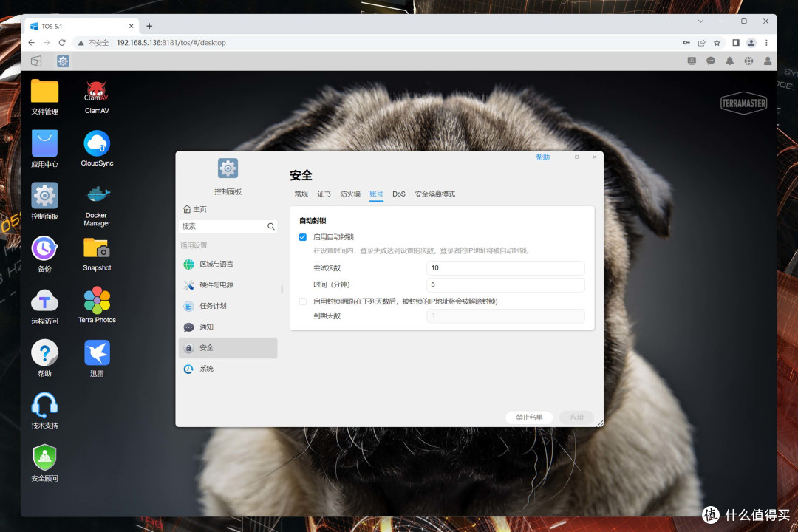Click the 时间 (分钟) input field
This screenshot has width=798, height=532.
505,284
